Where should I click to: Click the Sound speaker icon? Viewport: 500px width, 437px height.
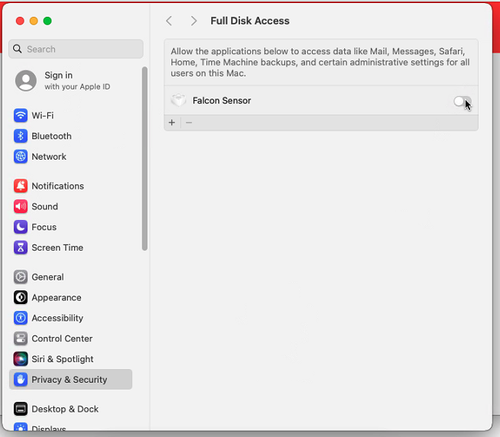(x=21, y=207)
